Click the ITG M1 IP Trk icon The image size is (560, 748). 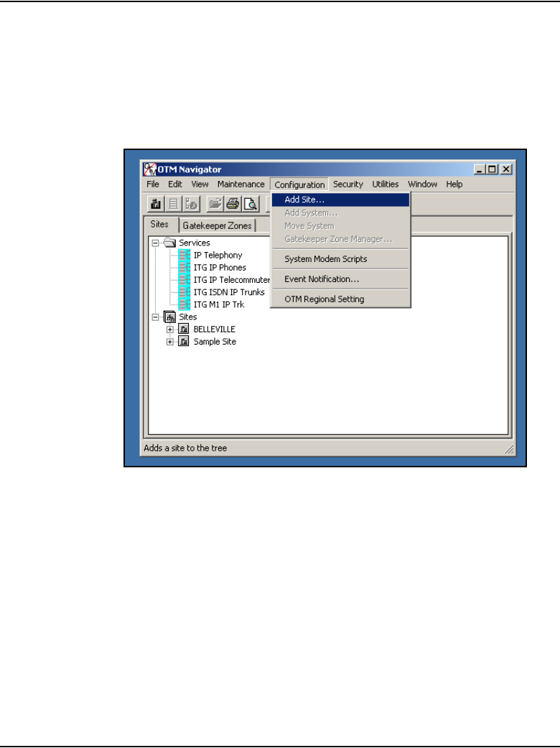[x=184, y=304]
